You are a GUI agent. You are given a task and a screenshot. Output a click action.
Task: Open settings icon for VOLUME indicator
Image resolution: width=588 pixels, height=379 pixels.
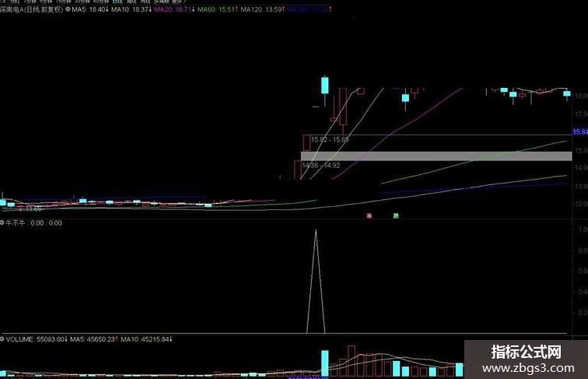point(2,339)
